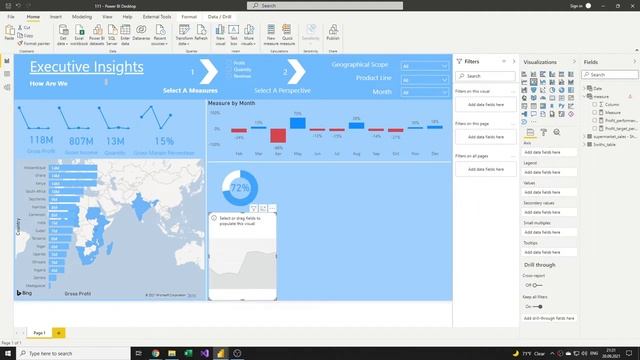640x360 pixels.
Task: Click the Get data ribbon icon
Action: tap(62, 34)
